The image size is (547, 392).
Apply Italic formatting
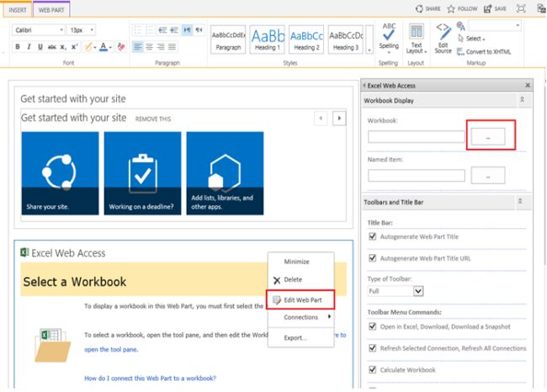[29, 47]
